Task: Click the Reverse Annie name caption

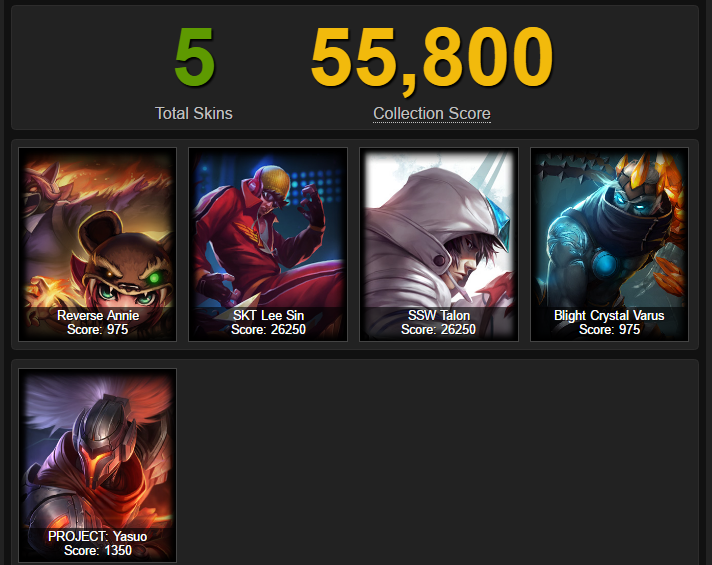Action: point(98,315)
